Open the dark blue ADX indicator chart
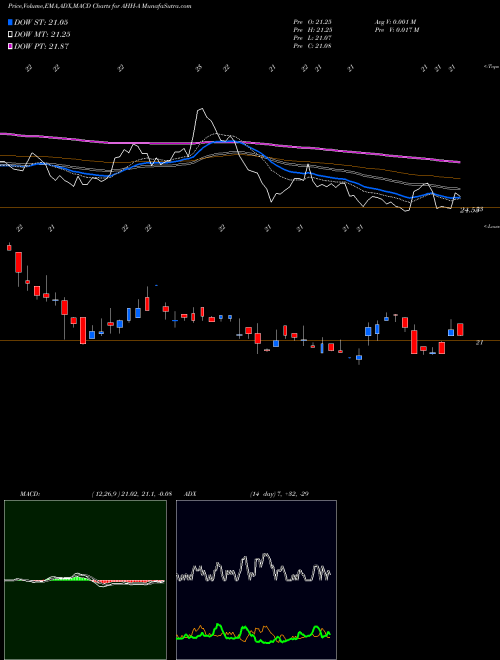The width and height of the screenshot is (500, 660). click(x=256, y=580)
